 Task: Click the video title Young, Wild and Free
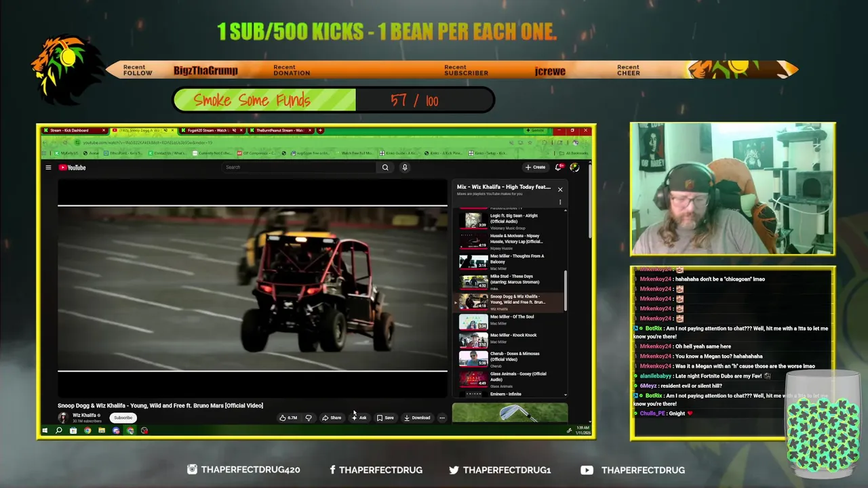[x=160, y=405]
